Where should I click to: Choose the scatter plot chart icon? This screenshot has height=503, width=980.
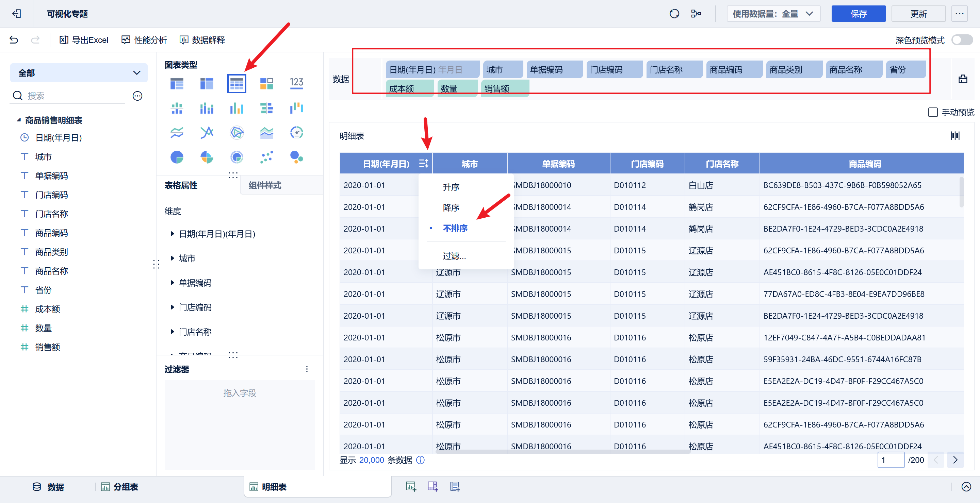(x=266, y=157)
